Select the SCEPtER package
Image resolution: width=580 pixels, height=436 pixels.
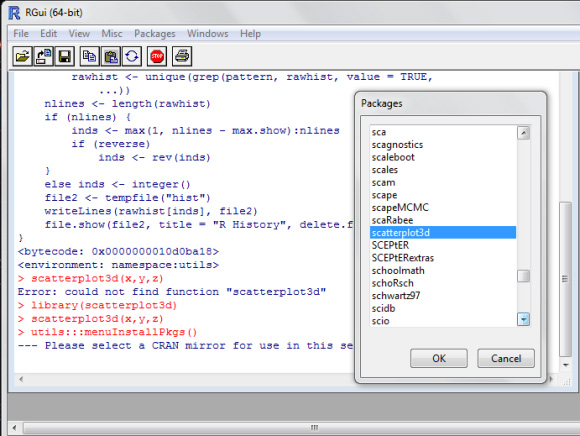(443, 245)
